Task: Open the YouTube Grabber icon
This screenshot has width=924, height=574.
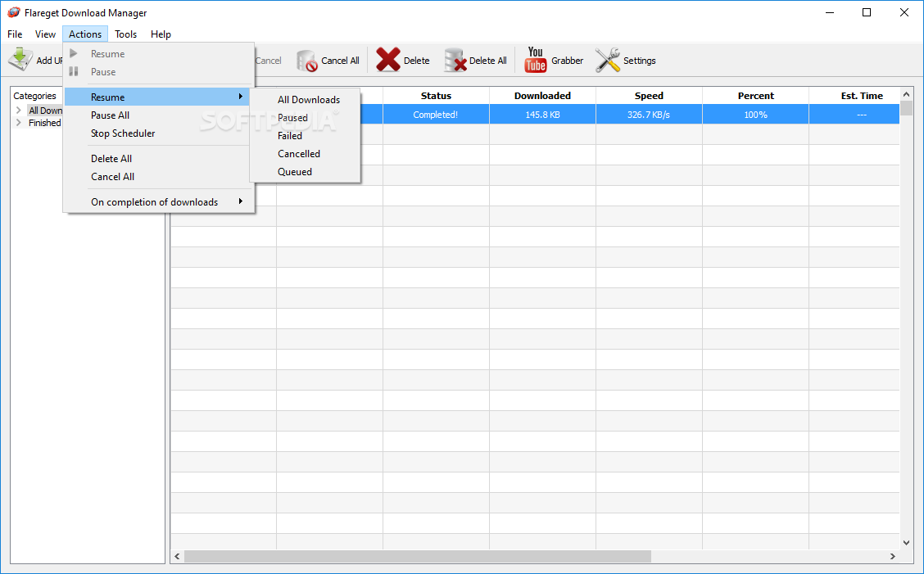Action: click(535, 60)
